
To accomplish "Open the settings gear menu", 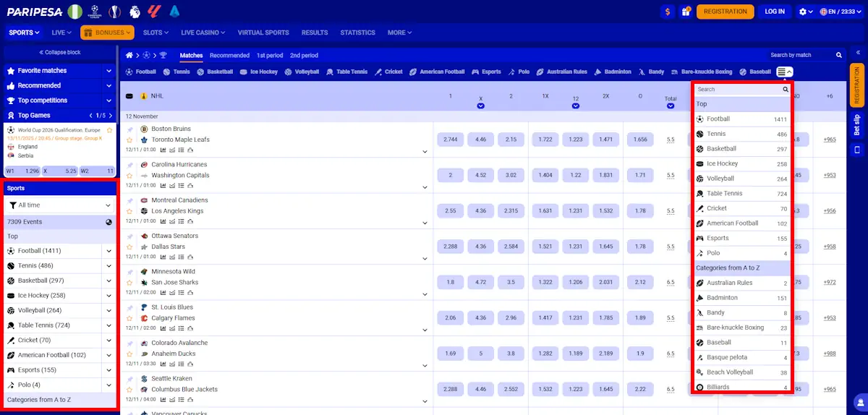I will click(x=806, y=12).
